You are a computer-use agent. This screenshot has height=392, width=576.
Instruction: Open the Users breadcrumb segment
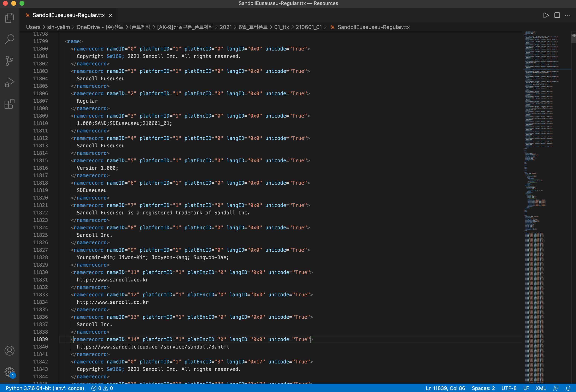pos(33,27)
